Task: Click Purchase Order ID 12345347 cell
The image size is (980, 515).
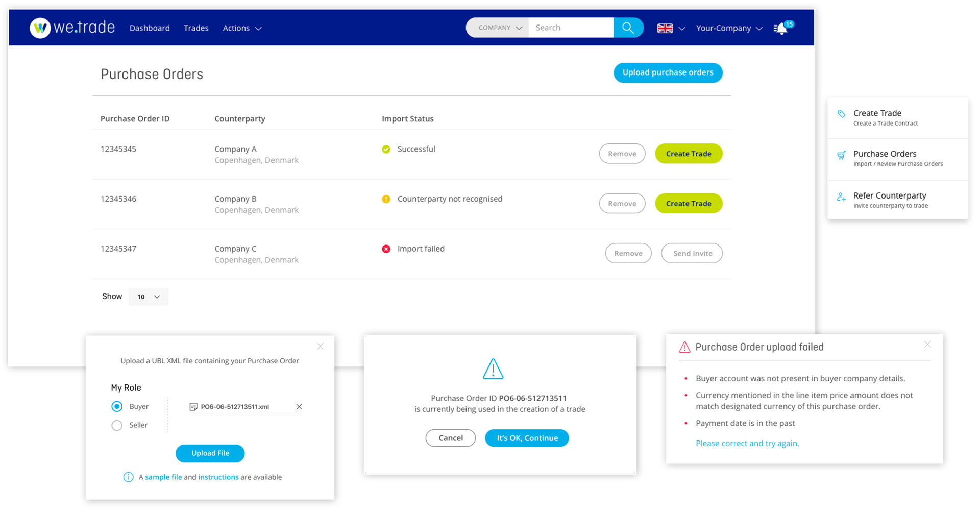Action: tap(118, 249)
